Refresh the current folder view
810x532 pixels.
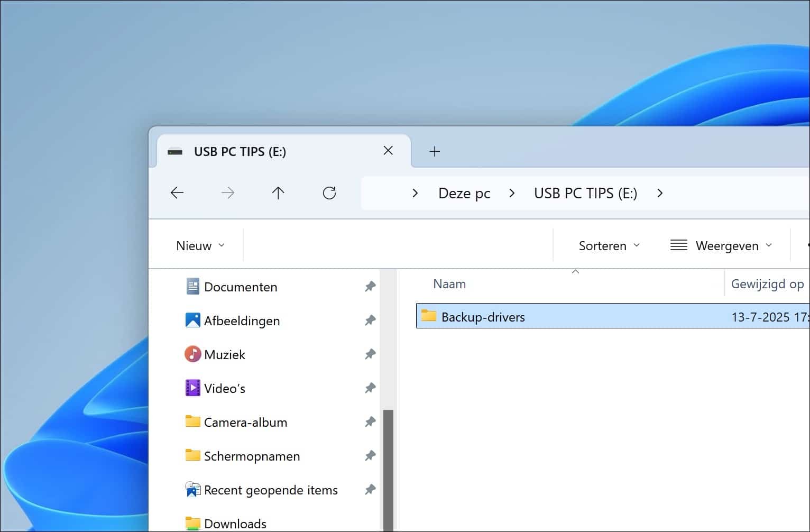click(x=329, y=192)
